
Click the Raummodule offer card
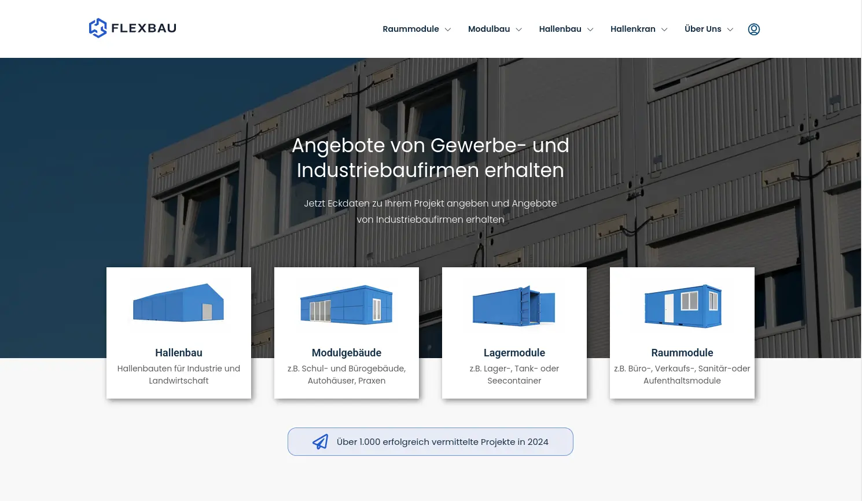[682, 333]
